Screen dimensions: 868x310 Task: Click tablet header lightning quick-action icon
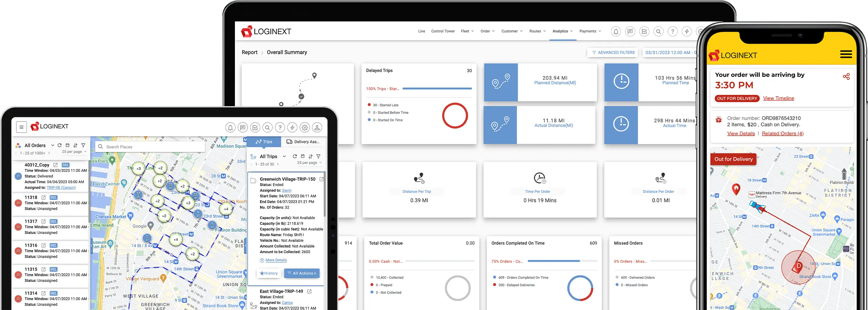pos(293,128)
